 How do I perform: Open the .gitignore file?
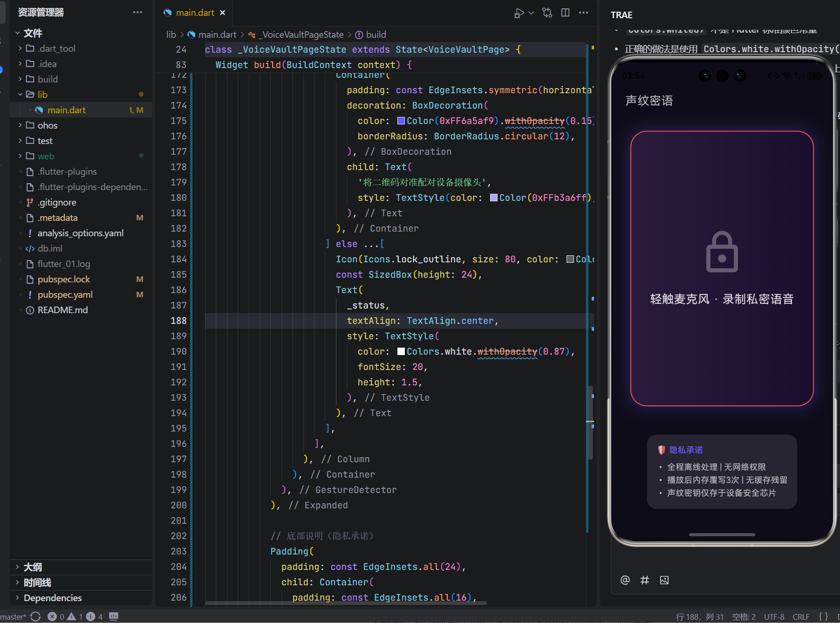tap(81, 202)
